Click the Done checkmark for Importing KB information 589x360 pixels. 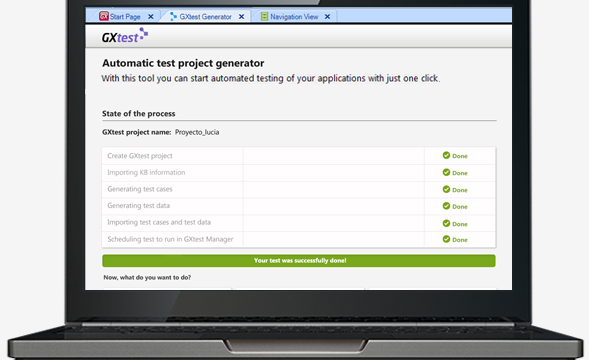[x=446, y=172]
